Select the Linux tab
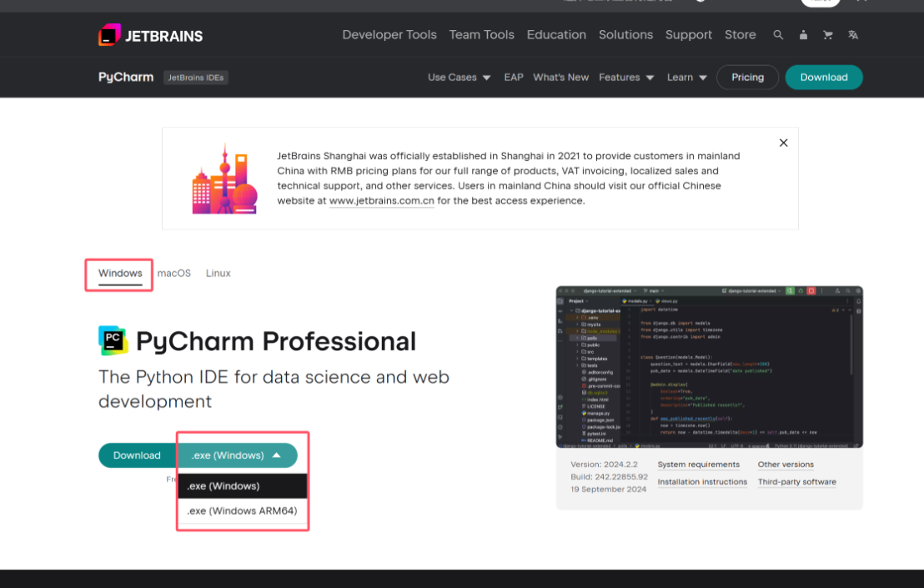924x588 pixels. point(218,274)
